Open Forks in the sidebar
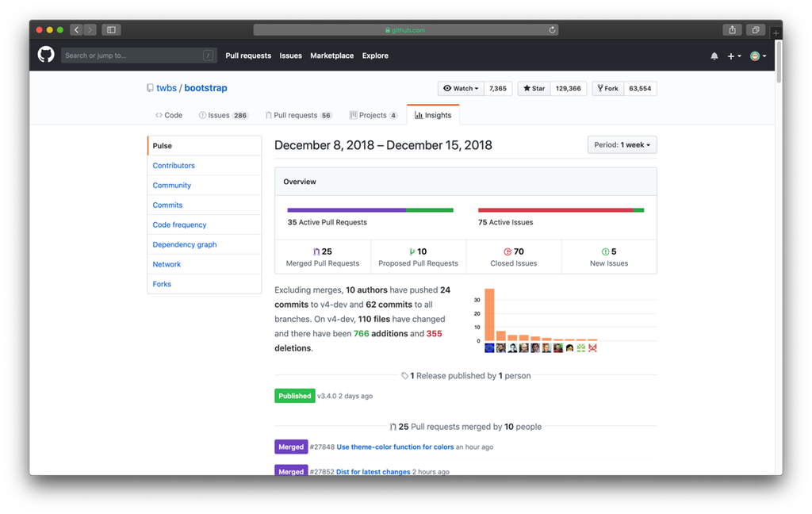812x514 pixels. [205, 283]
